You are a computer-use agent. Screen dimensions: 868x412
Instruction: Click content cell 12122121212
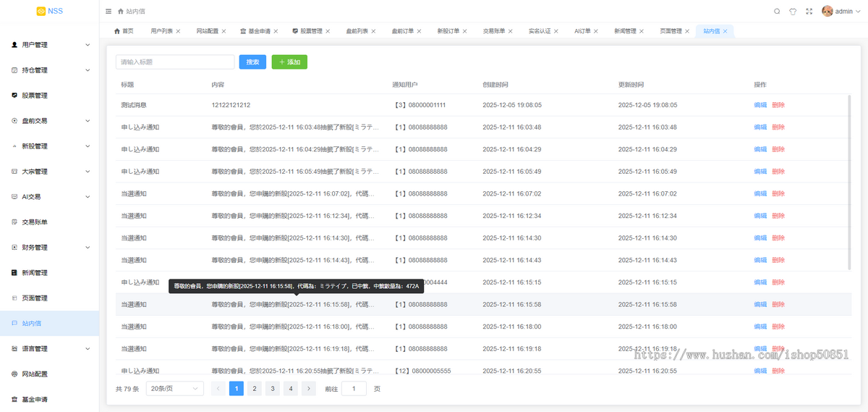click(231, 105)
